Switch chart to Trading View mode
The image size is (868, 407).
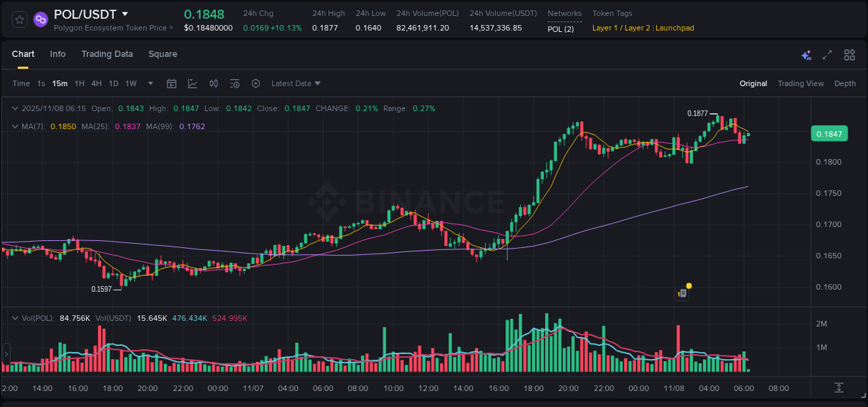click(801, 83)
